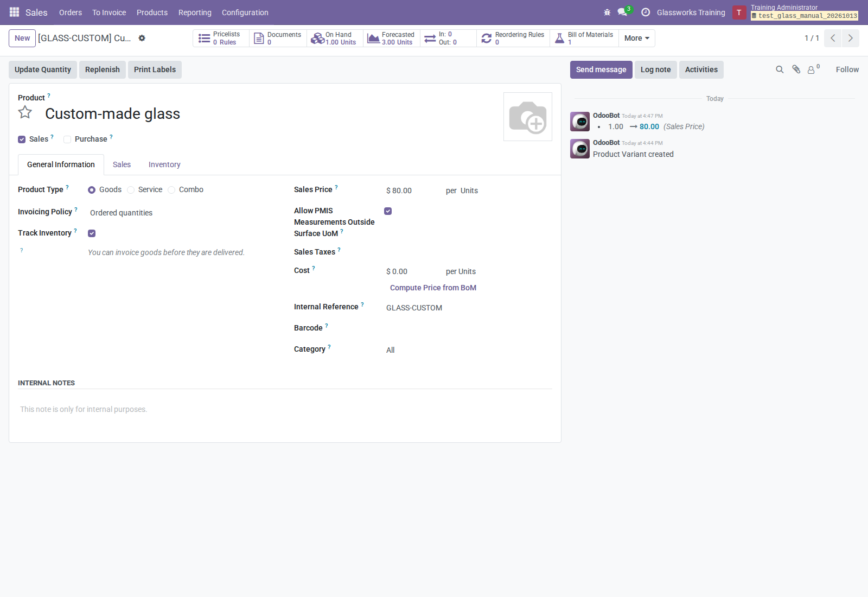The height and width of the screenshot is (597, 868).
Task: Attach files with the paperclip icon
Action: pyautogui.click(x=796, y=69)
